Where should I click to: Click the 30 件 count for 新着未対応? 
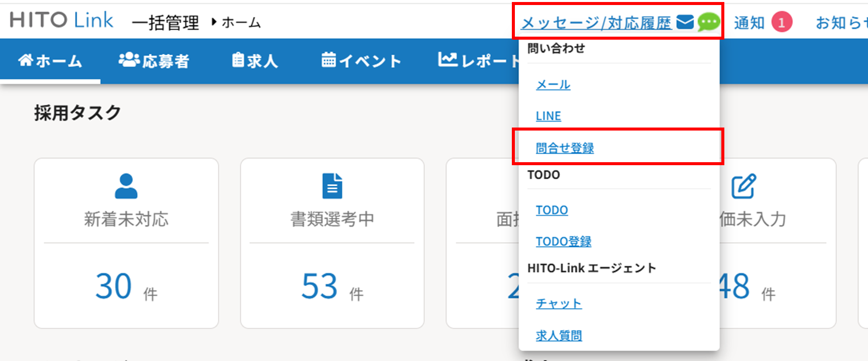click(114, 287)
